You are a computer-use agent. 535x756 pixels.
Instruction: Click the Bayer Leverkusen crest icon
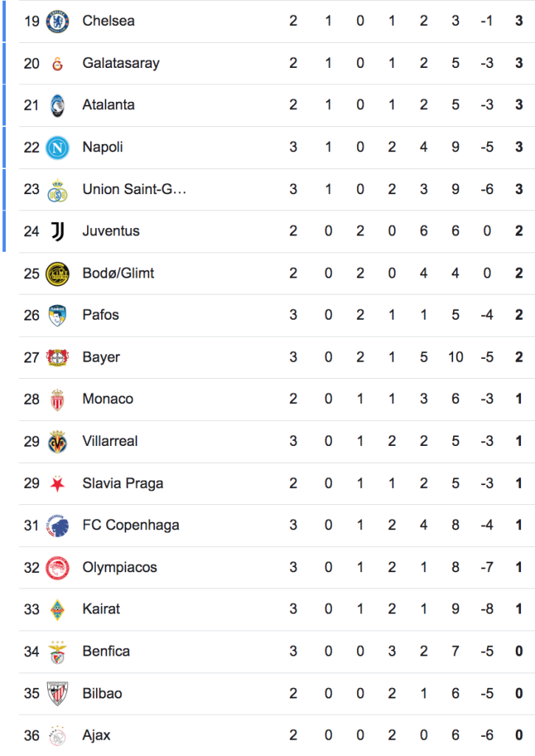57,358
